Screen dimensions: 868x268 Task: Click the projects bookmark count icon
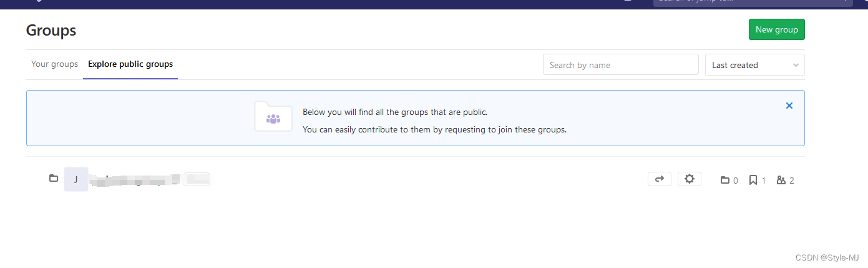pos(753,181)
